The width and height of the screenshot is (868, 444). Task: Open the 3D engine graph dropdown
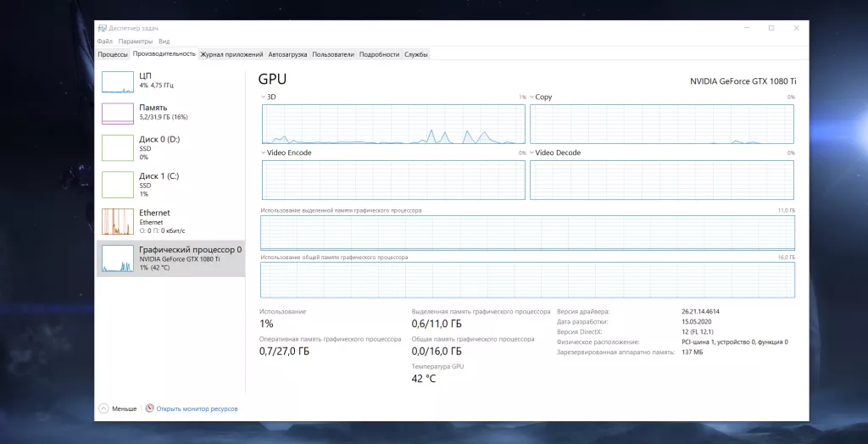[264, 97]
